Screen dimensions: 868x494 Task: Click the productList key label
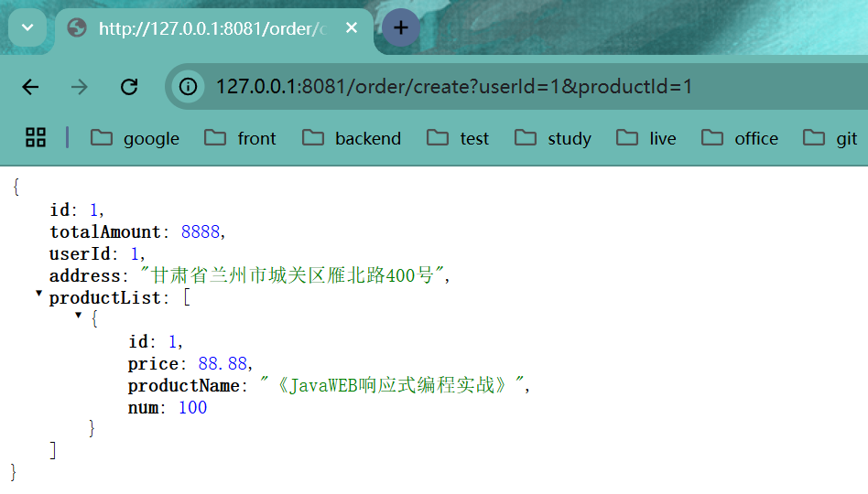point(105,297)
